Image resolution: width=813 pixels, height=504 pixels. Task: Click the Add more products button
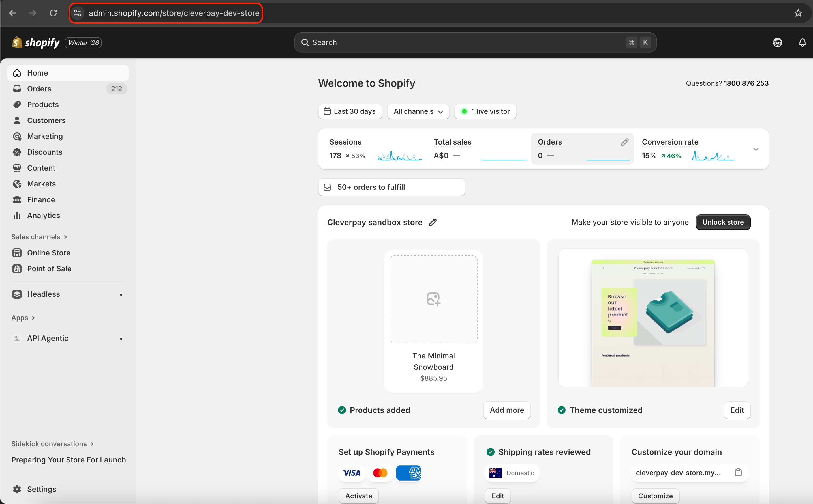tap(506, 410)
